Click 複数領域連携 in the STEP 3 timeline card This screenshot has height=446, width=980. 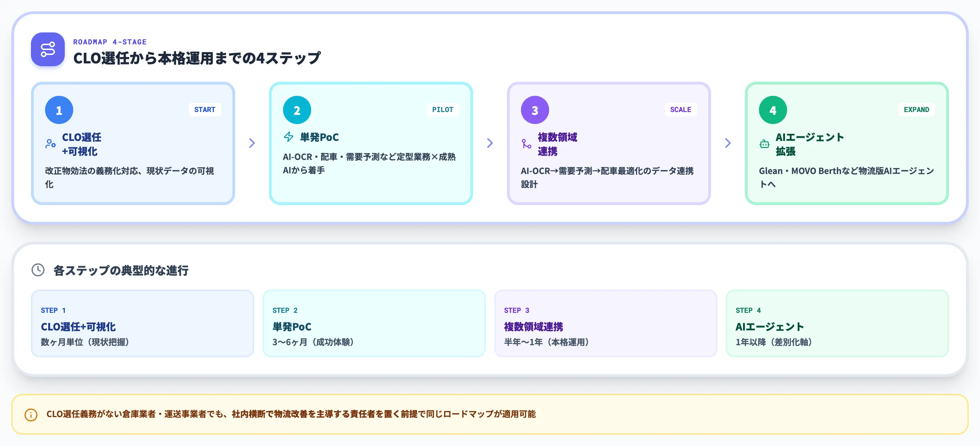coord(533,327)
